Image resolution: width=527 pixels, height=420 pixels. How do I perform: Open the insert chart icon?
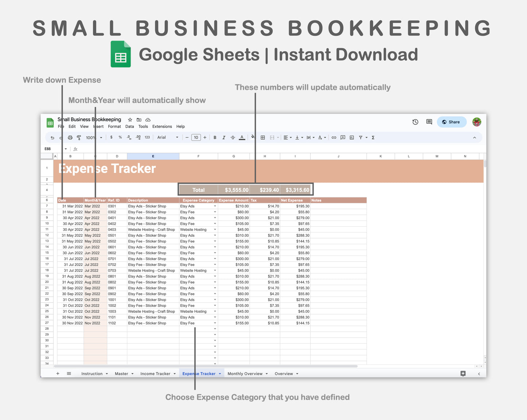tap(352, 137)
